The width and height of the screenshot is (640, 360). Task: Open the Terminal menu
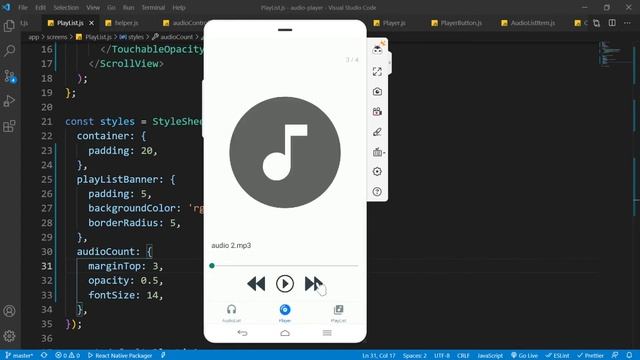coord(153,7)
